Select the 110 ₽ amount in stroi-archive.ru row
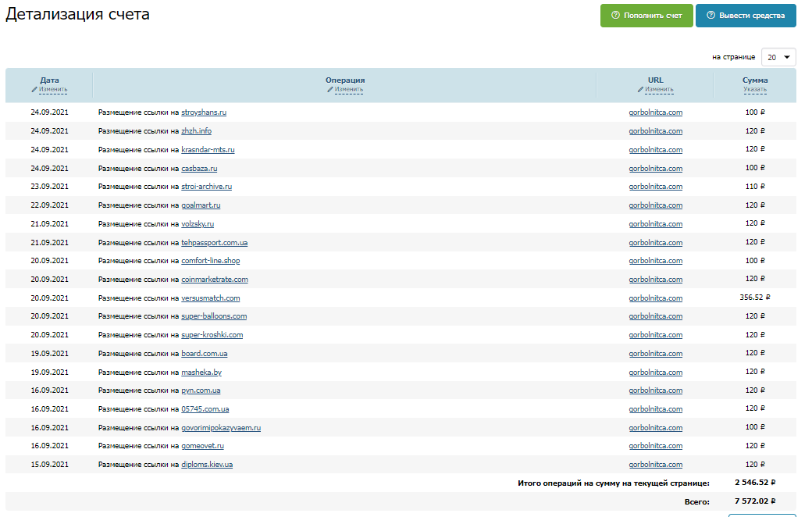The image size is (812, 517). pos(755,186)
